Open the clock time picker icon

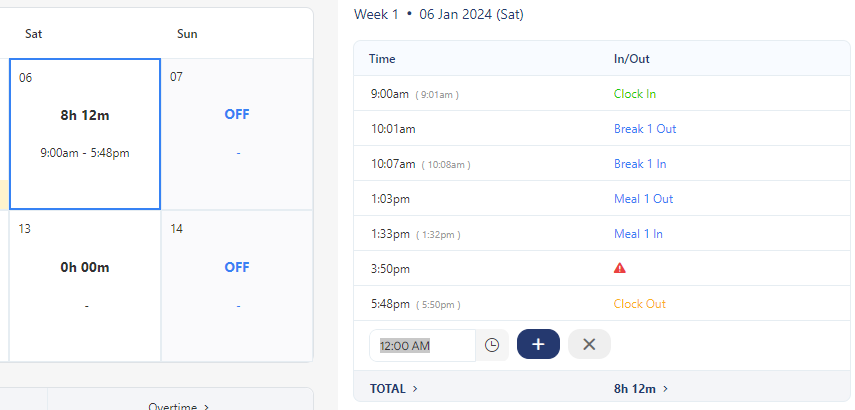pos(492,345)
